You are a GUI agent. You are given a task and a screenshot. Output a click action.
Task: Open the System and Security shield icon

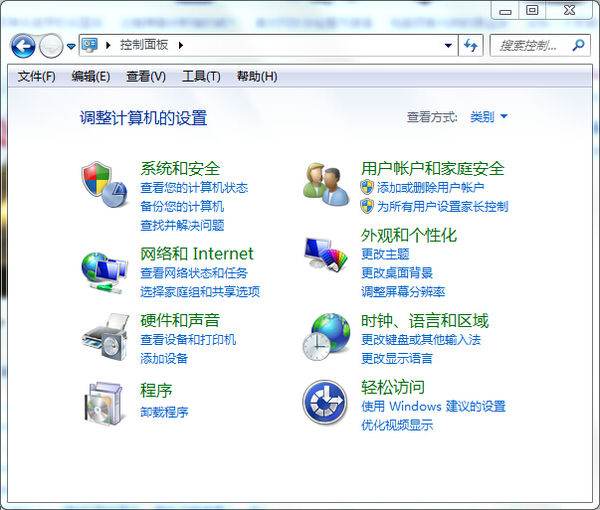tap(104, 184)
